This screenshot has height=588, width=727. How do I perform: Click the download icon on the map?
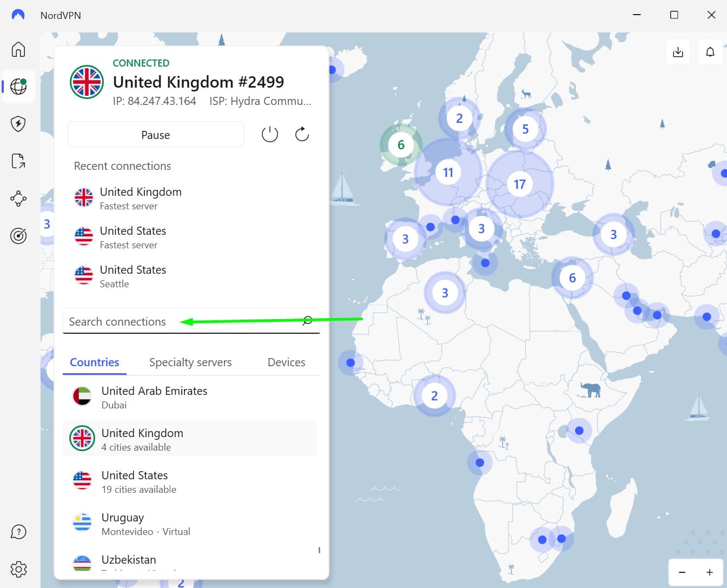click(678, 52)
